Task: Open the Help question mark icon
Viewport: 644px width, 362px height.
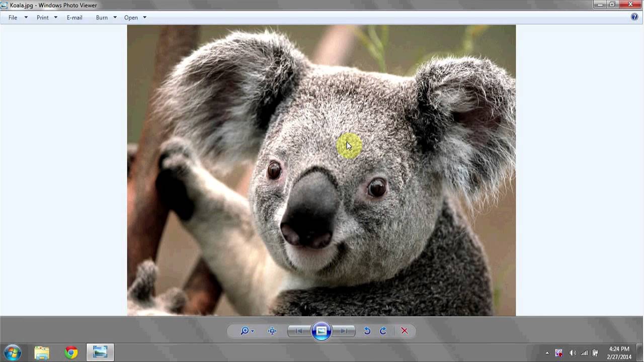Action: [634, 17]
